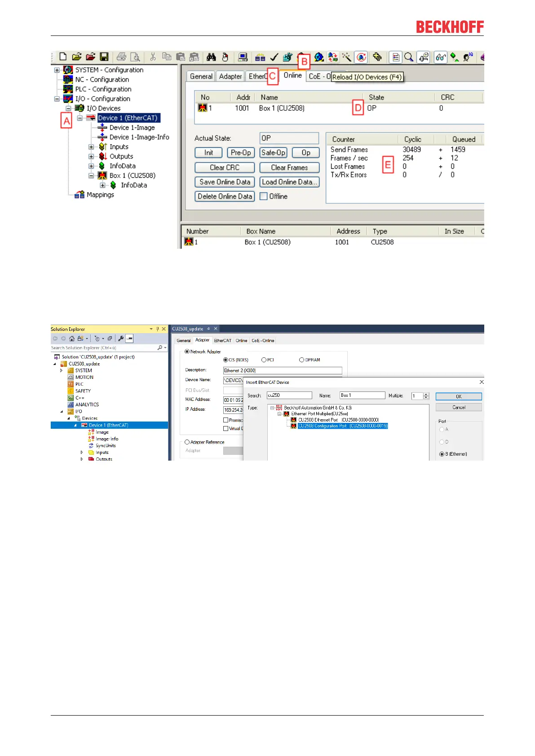Click the wrench Properties icon in Solution Explorer
The width and height of the screenshot is (535, 756).
(121, 338)
